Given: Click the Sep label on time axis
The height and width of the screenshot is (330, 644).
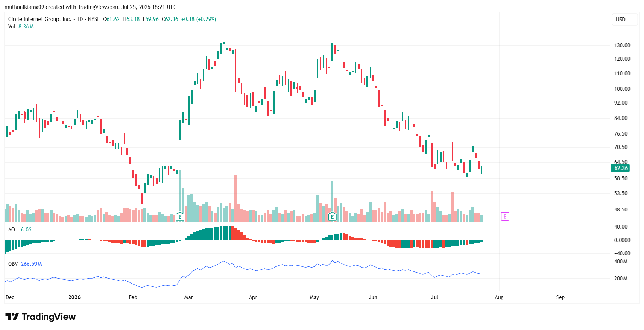Looking at the screenshot, I should [560, 297].
